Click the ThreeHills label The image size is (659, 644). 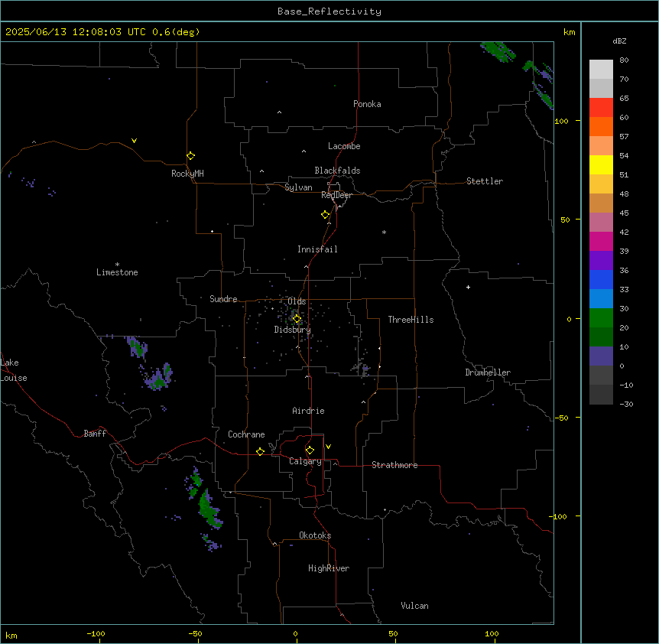point(411,320)
